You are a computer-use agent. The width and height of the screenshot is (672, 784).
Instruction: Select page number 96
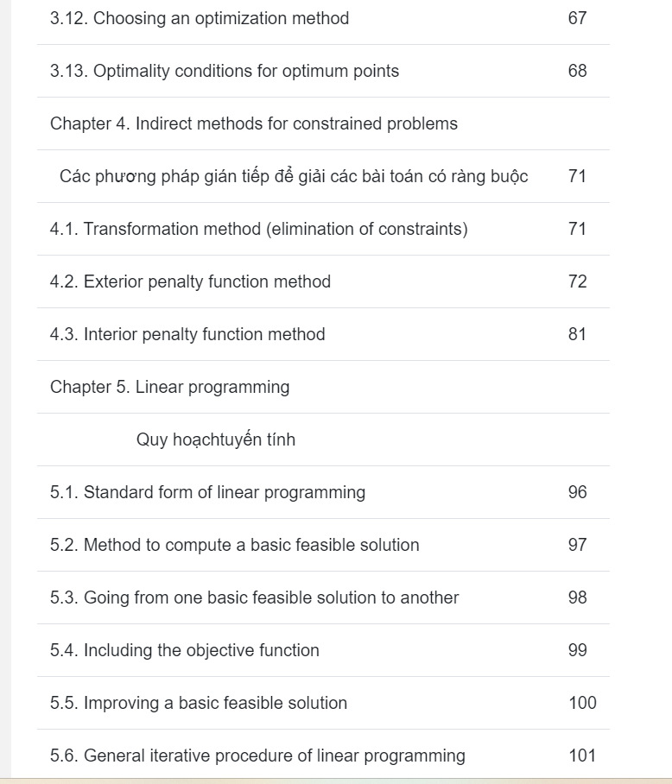click(578, 492)
